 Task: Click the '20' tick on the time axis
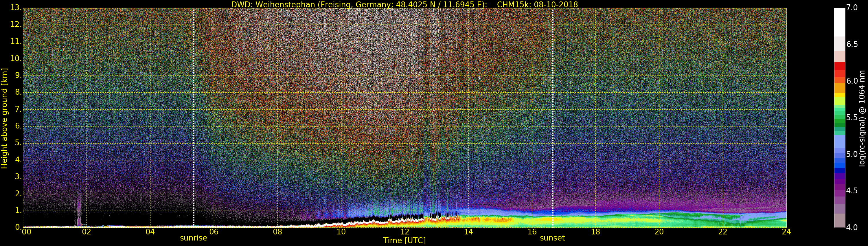[659, 232]
